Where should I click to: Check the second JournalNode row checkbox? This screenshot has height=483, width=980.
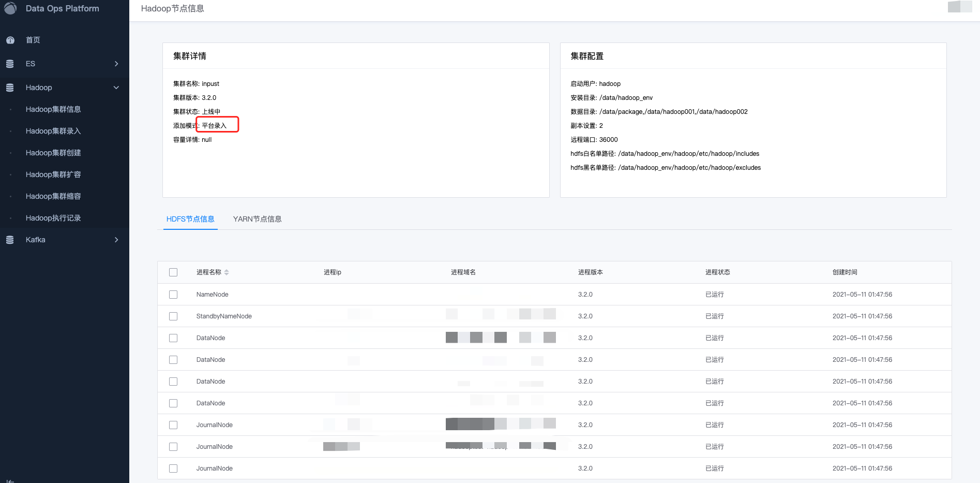[173, 447]
